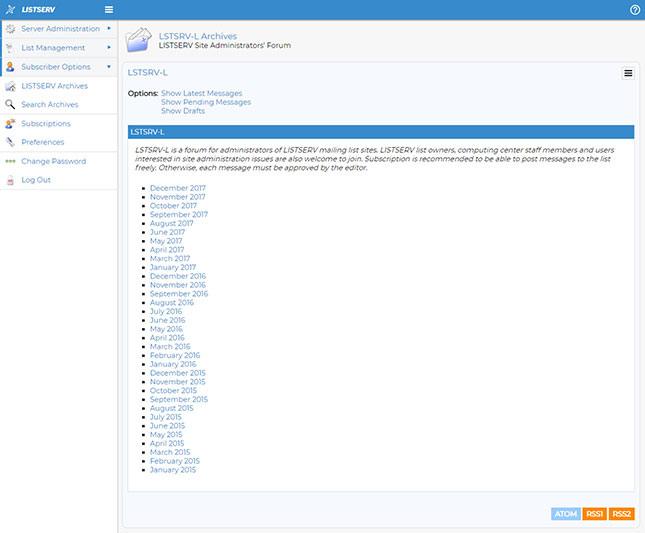Open August 2015 archive
645x533 pixels.
[x=172, y=408]
